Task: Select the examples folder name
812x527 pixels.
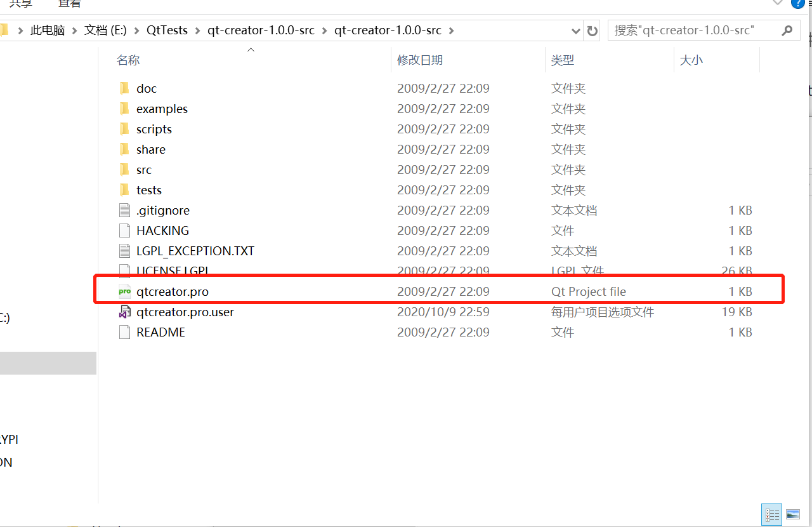Action: [162, 109]
